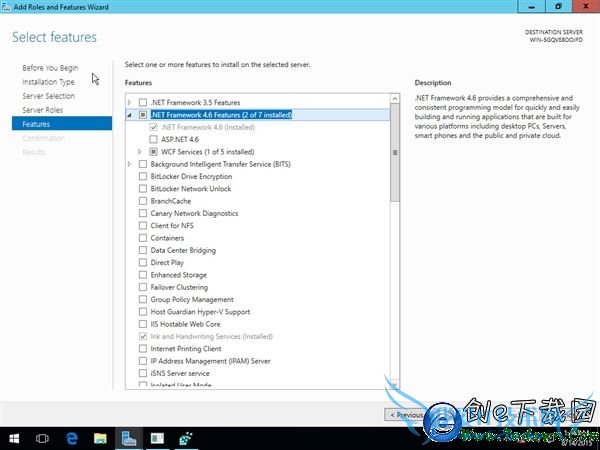This screenshot has width=600, height=450.
Task: Select '.NET Framework 4.6 (Installed)' row
Action: click(x=208, y=127)
